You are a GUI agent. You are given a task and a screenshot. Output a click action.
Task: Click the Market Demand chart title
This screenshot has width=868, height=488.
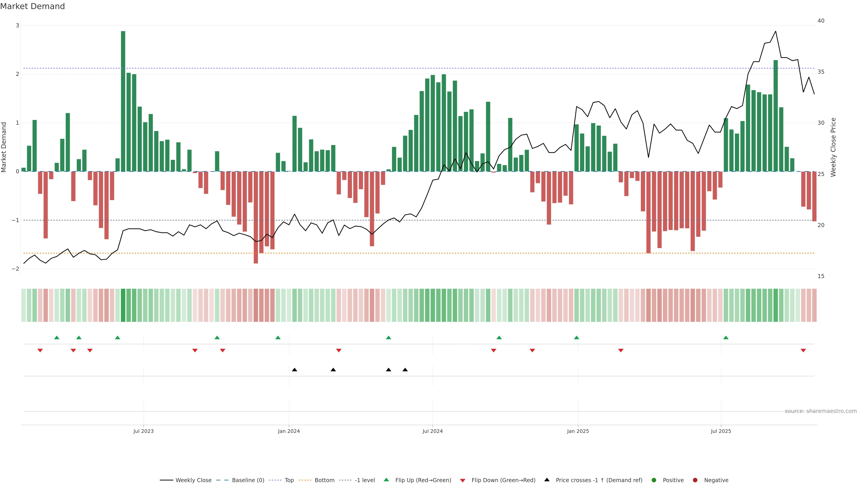click(32, 6)
